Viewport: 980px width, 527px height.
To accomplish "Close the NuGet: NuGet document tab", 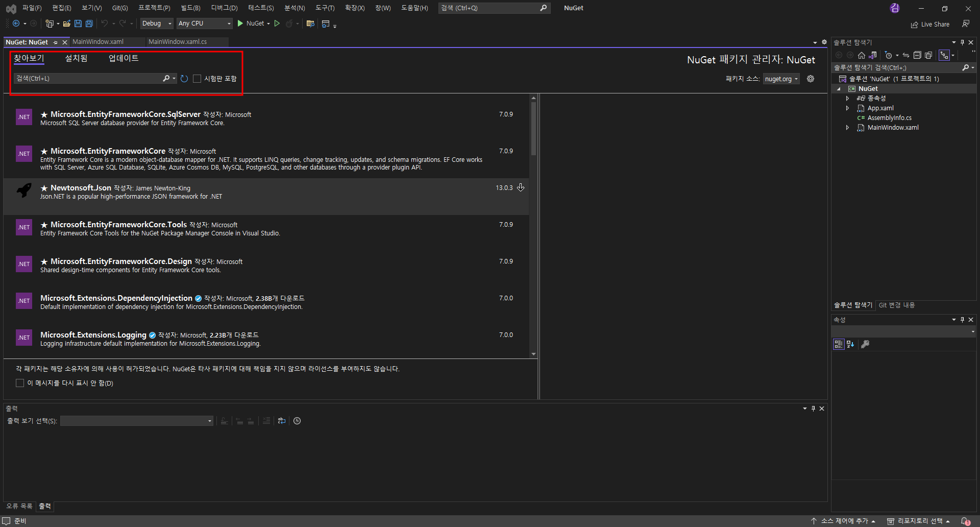I will 64,42.
